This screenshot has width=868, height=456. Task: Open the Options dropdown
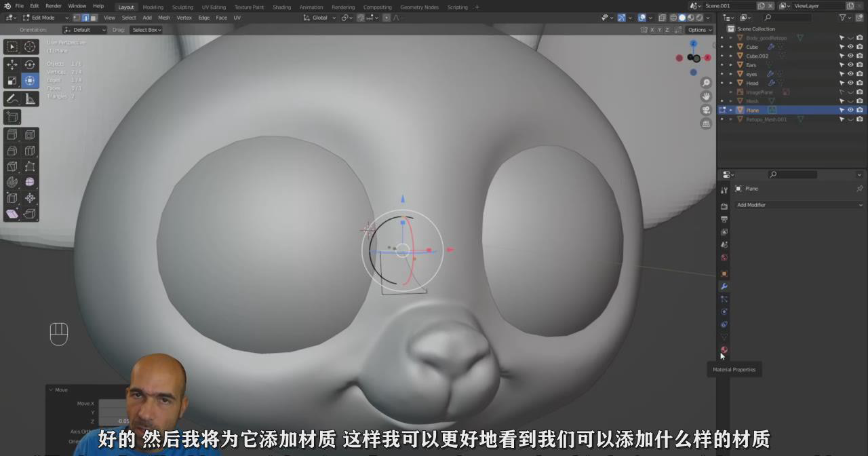click(x=699, y=30)
